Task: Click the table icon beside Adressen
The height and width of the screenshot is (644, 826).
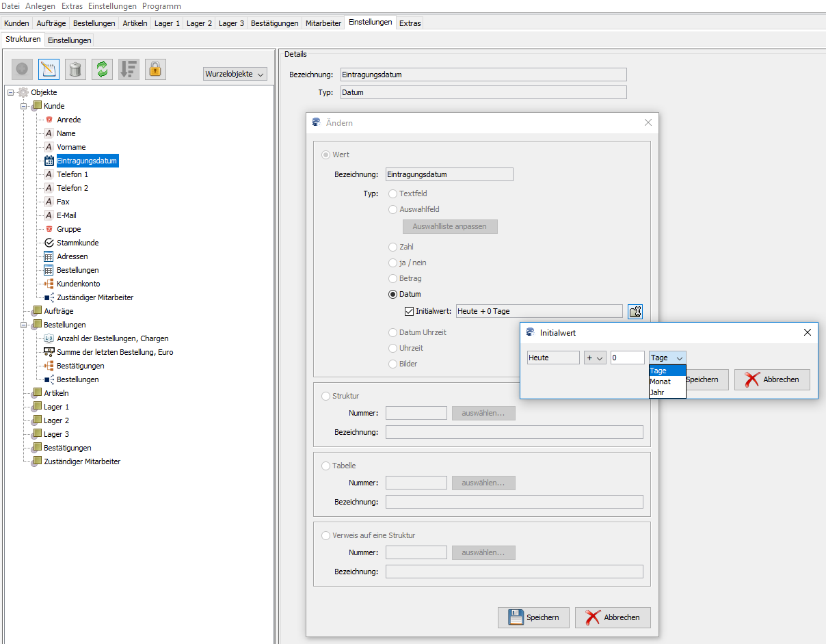Action: pos(49,256)
